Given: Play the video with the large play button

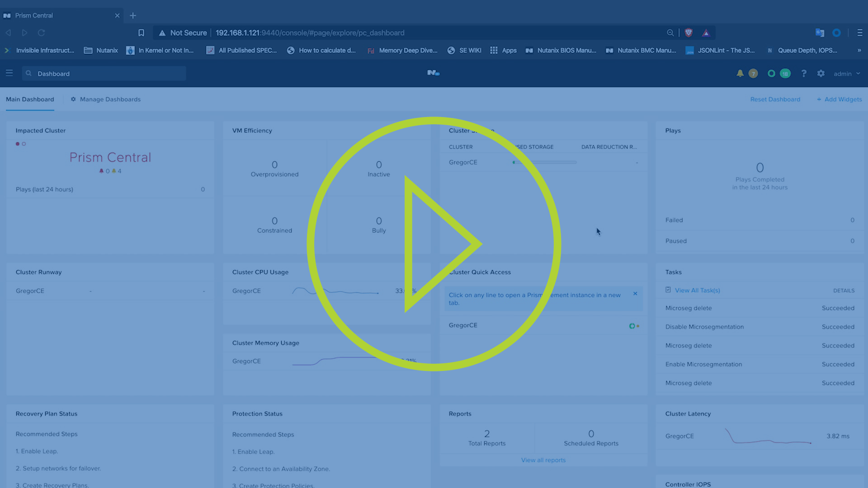Looking at the screenshot, I should [434, 244].
